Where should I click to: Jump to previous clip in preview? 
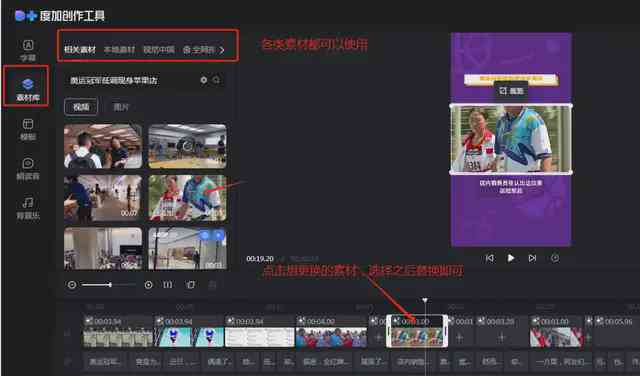[490, 258]
